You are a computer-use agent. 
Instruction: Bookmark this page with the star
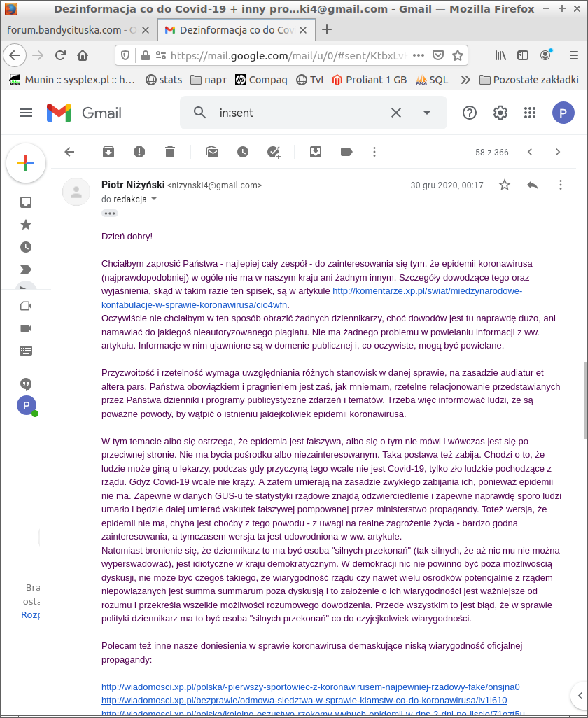coord(458,55)
